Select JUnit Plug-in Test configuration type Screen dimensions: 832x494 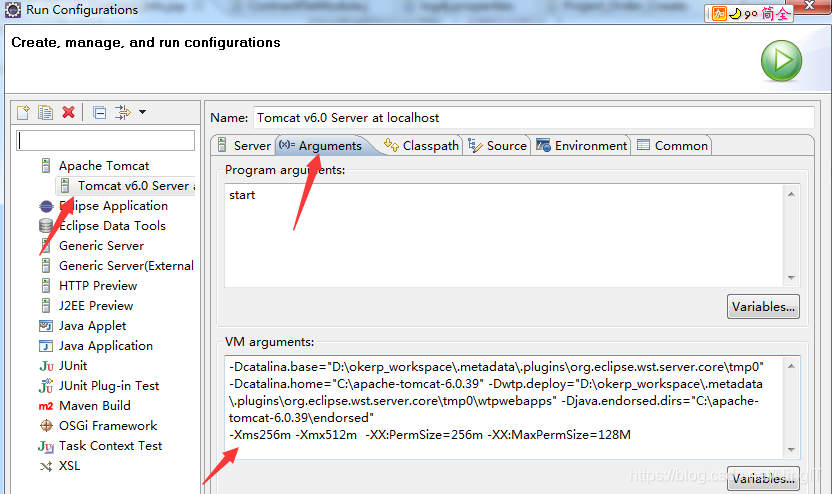[x=109, y=386]
